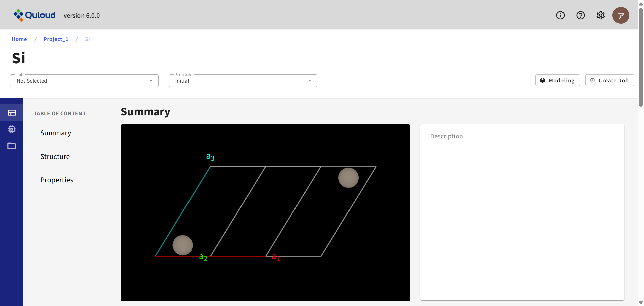Click the Modeling button
Image resolution: width=644 pixels, height=306 pixels.
pos(557,80)
